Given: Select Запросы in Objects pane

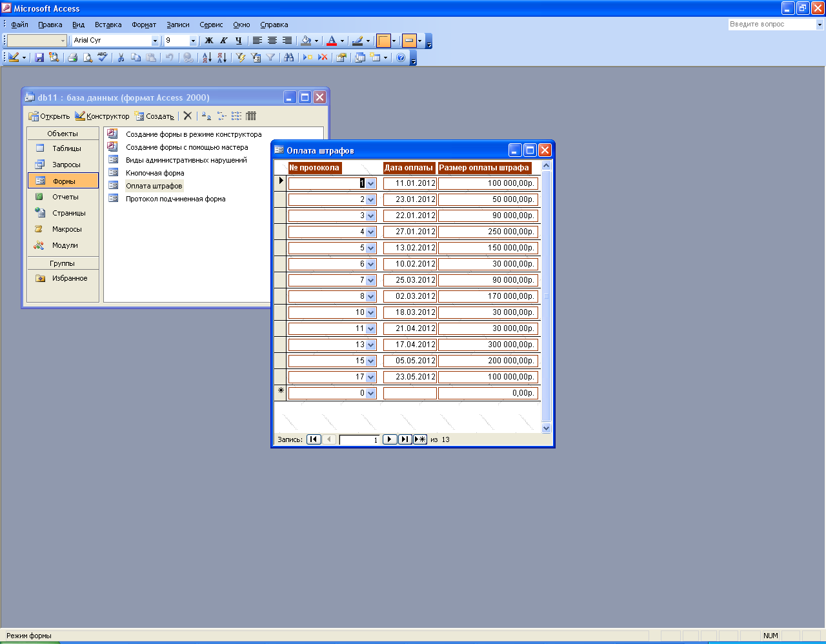Looking at the screenshot, I should pos(63,165).
